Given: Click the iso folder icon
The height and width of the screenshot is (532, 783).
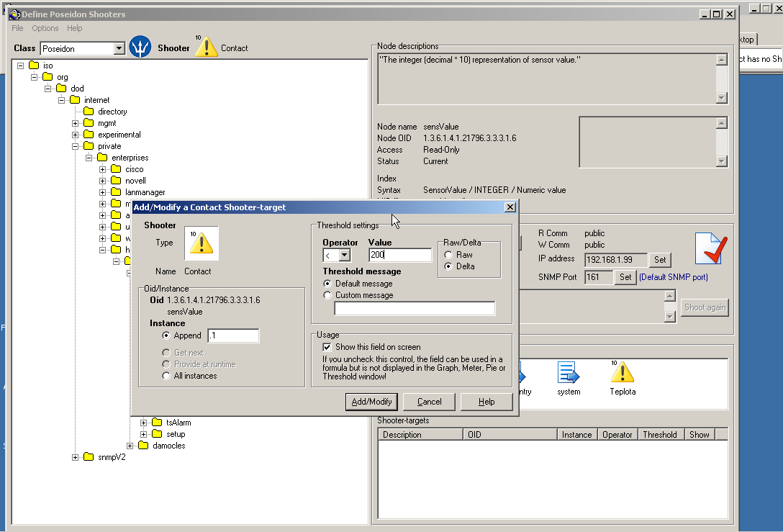Looking at the screenshot, I should pyautogui.click(x=34, y=66).
